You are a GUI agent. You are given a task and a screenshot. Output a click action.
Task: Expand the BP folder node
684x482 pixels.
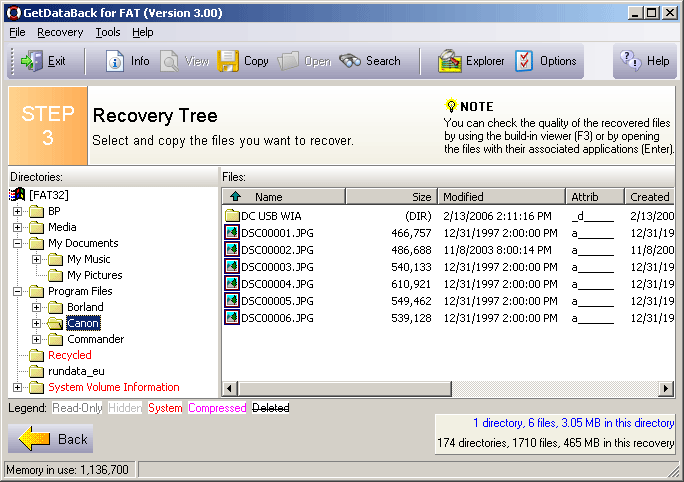(17, 211)
